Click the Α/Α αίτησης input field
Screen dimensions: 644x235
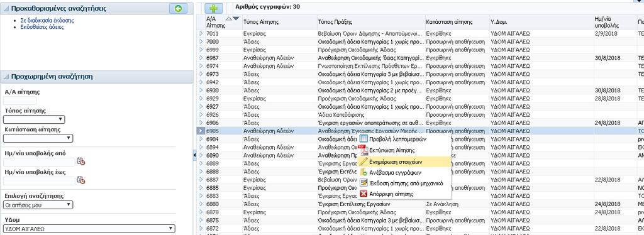coord(19,101)
